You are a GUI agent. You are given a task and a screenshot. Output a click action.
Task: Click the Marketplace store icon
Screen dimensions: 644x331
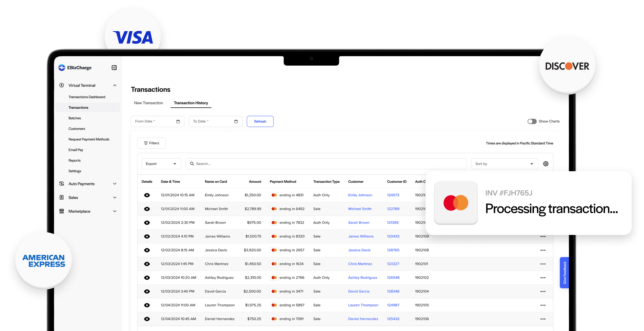tap(62, 211)
